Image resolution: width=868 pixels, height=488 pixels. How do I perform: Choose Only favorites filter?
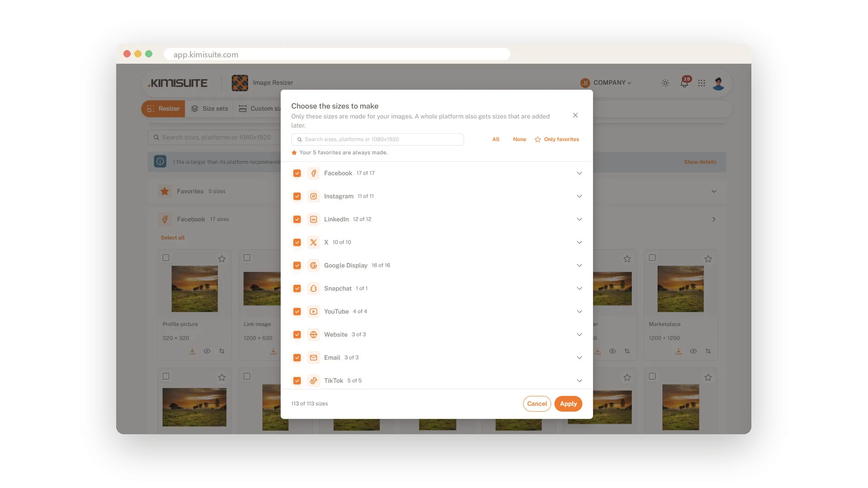557,139
